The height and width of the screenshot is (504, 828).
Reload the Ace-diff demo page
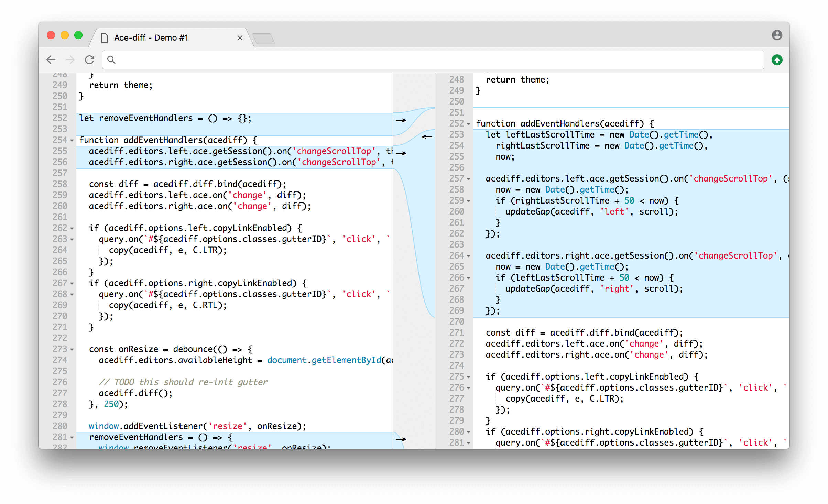(89, 59)
